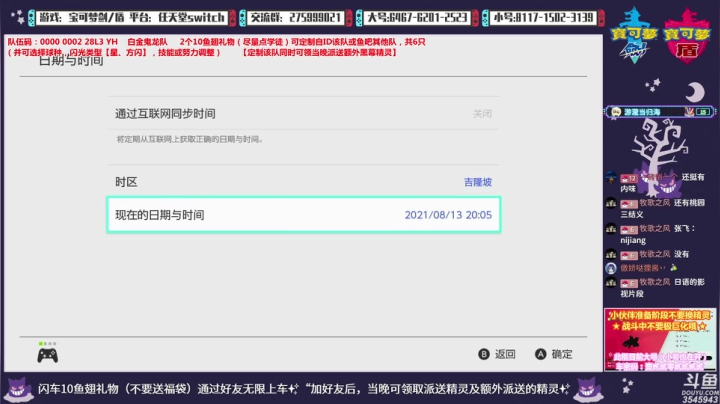Click the crescent moon icon

tap(695, 92)
